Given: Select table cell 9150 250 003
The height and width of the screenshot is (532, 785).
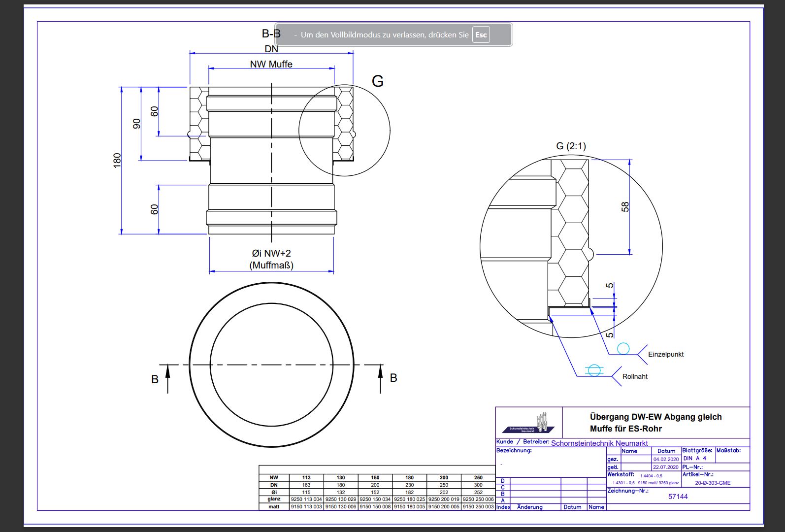Looking at the screenshot, I should [x=478, y=506].
